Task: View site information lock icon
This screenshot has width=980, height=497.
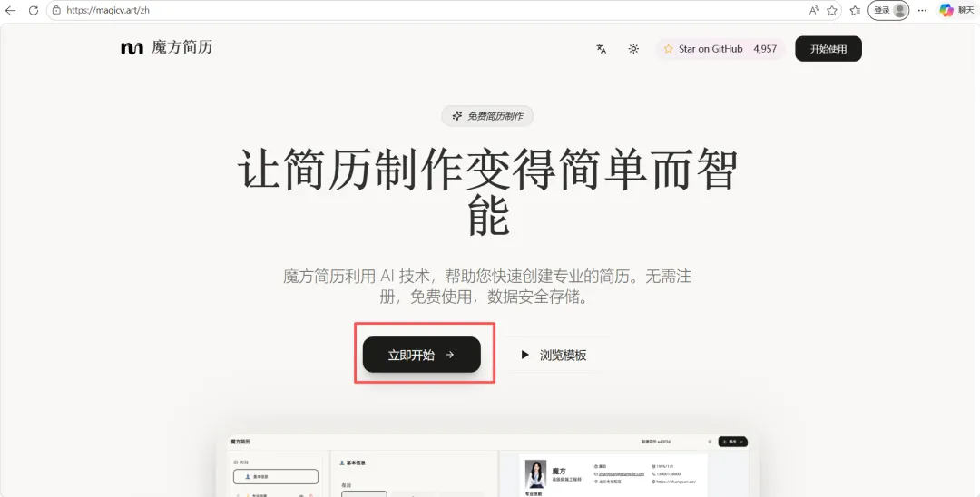Action: (x=56, y=10)
